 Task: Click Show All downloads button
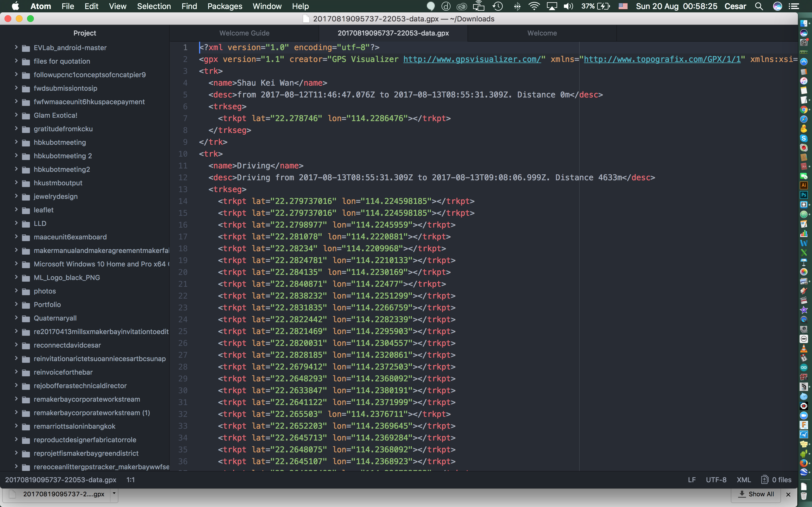[x=756, y=494]
